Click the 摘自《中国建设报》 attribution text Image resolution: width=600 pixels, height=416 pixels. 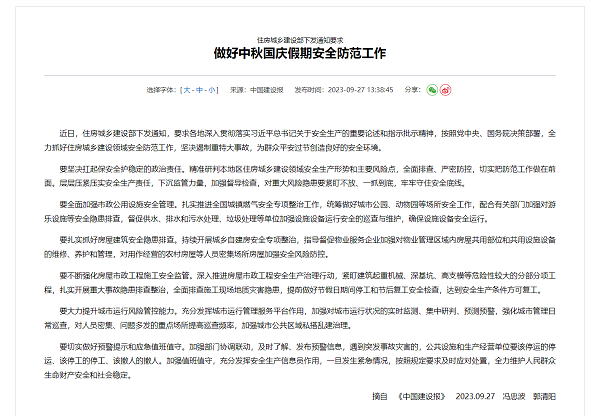pyautogui.click(x=409, y=396)
